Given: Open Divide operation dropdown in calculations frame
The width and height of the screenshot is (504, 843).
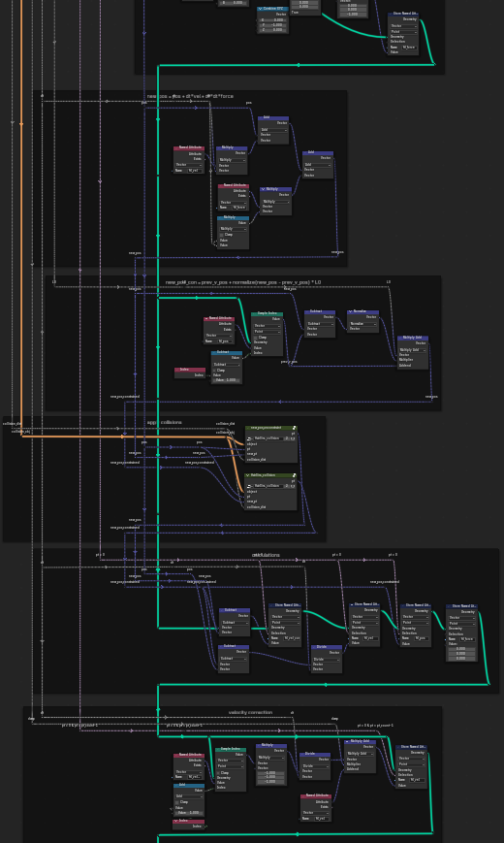Looking at the screenshot, I should point(327,659).
